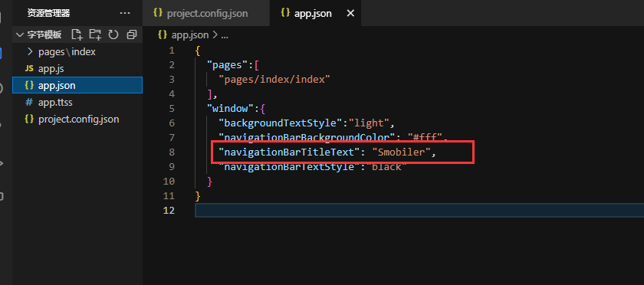
Task: Click line number 5 in the gutter
Action: 171,109
